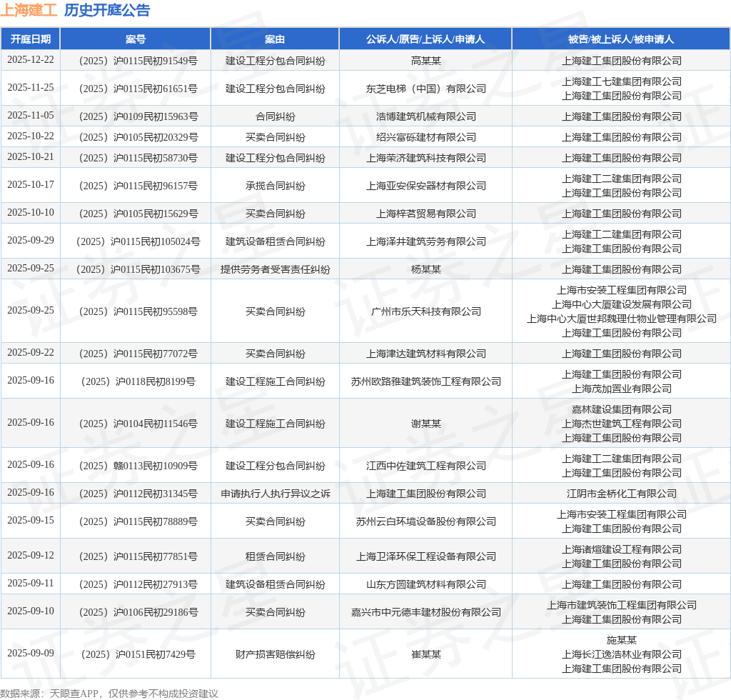Click plaintiff 苏州欧路雅建筑装饰工程有限公司

click(426, 381)
